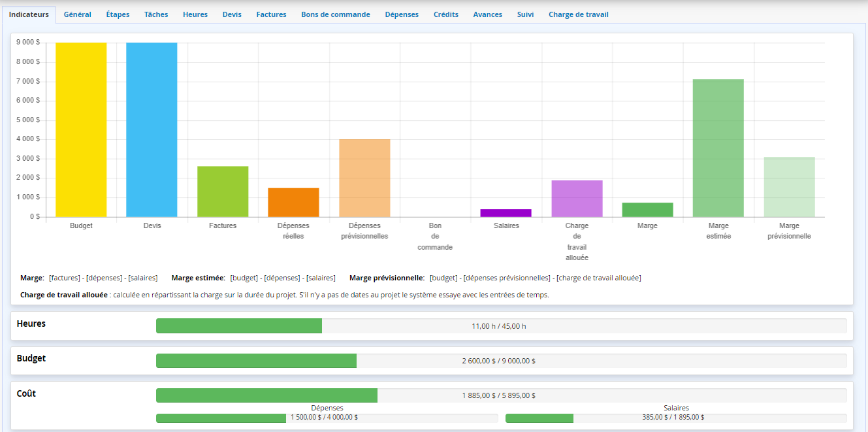Image resolution: width=868 pixels, height=432 pixels.
Task: Open the Charge de travail tab
Action: 578,14
